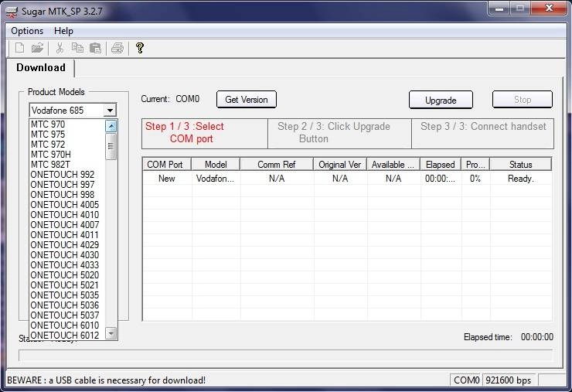Open the Options menu
Image resolution: width=572 pixels, height=392 pixels.
(x=27, y=31)
